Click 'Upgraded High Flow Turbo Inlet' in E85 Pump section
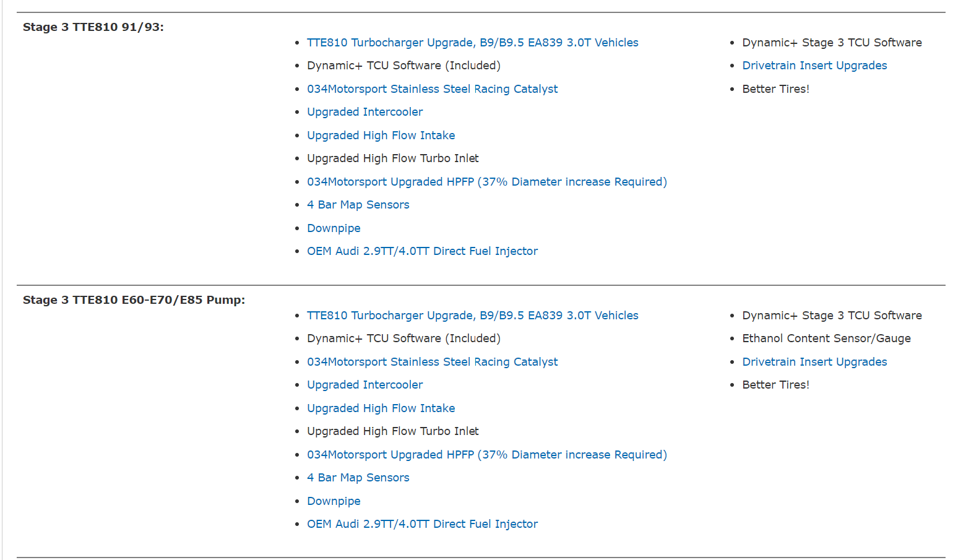 (393, 431)
